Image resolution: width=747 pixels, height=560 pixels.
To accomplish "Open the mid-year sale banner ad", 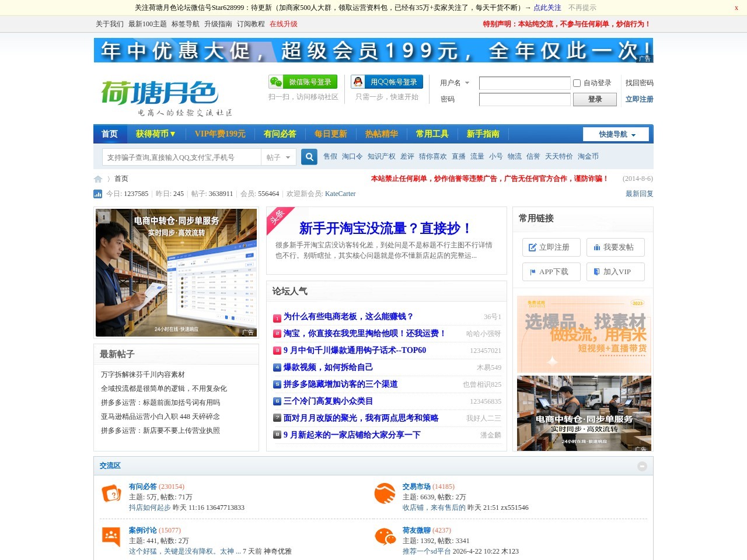I will pyautogui.click(x=373, y=50).
